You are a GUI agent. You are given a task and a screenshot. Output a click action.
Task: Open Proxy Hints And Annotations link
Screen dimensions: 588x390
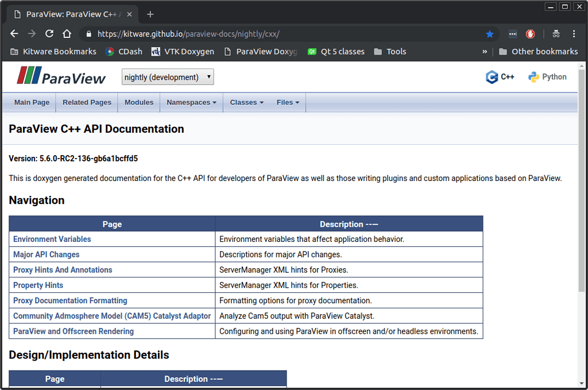pos(63,269)
